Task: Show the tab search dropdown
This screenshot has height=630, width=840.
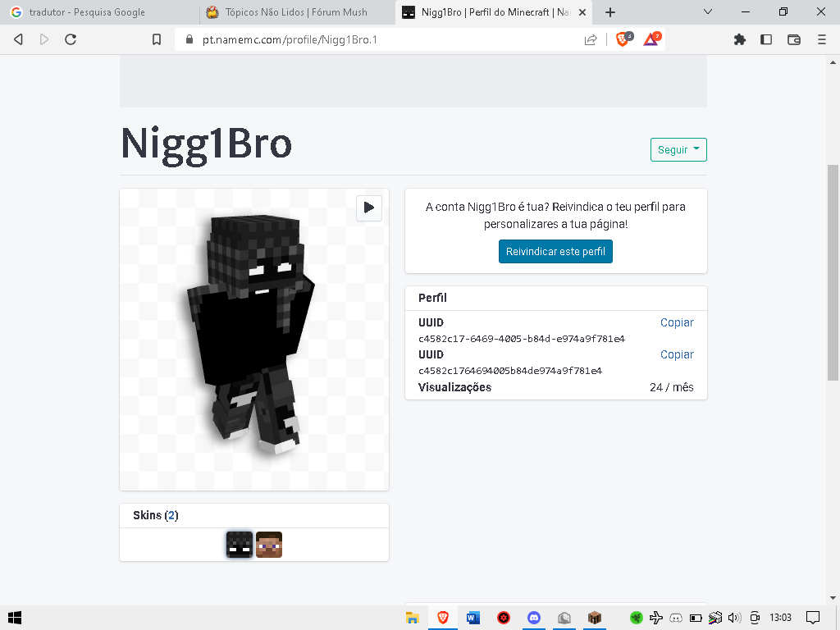Action: point(707,11)
